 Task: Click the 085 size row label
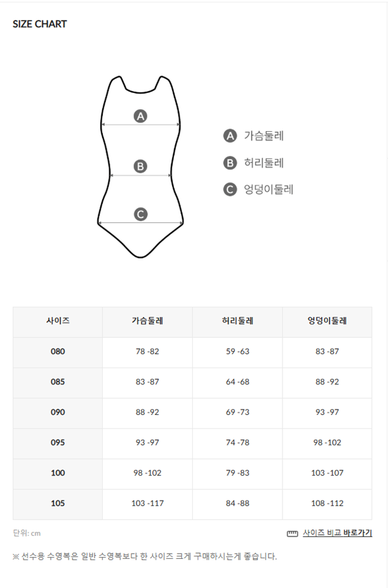58,382
